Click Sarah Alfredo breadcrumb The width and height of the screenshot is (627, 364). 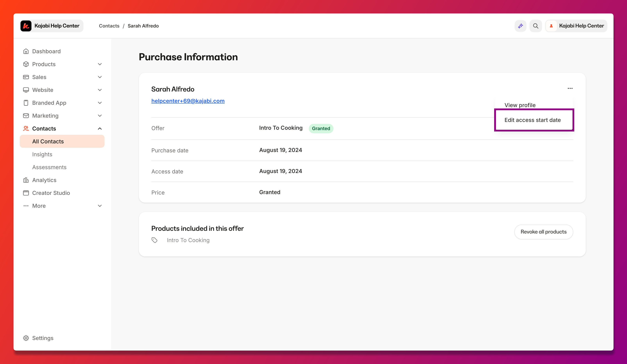[x=143, y=26]
